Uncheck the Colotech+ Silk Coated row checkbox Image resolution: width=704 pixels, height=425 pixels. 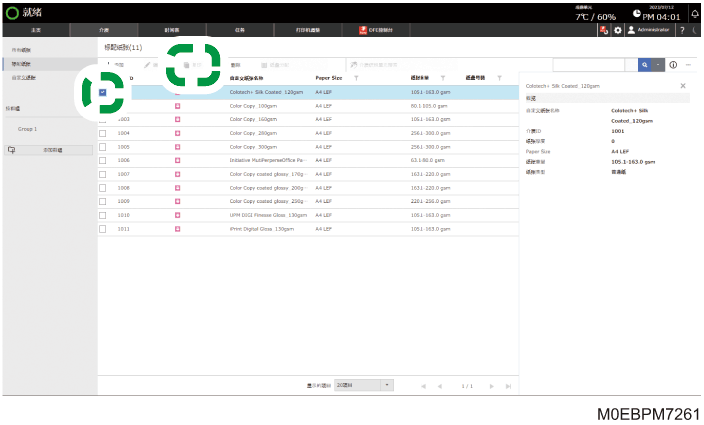tap(102, 92)
